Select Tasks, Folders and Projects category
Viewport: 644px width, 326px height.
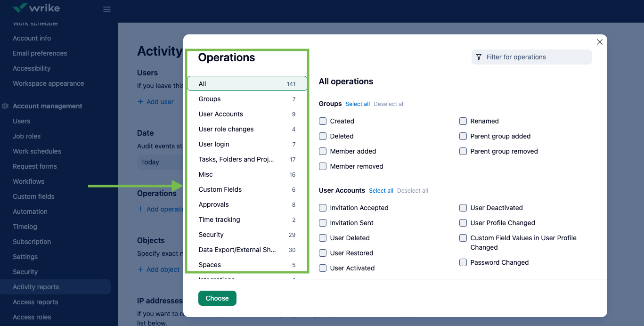coord(247,159)
